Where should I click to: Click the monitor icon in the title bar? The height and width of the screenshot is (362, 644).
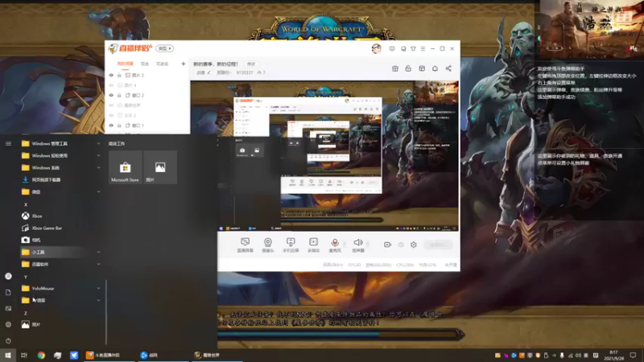tap(403, 48)
